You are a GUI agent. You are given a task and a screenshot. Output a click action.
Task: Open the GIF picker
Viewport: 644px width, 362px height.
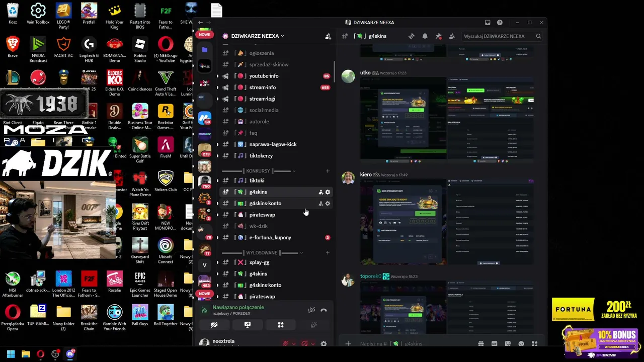(x=494, y=344)
